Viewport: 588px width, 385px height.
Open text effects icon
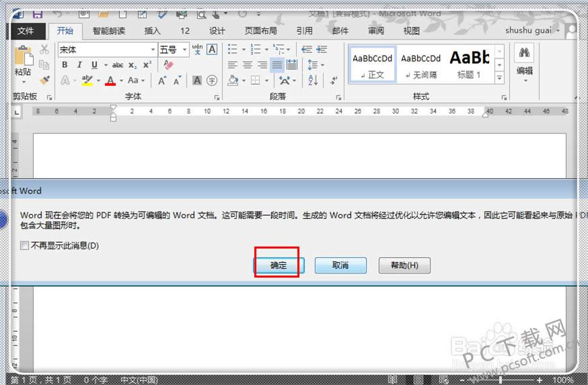point(65,80)
